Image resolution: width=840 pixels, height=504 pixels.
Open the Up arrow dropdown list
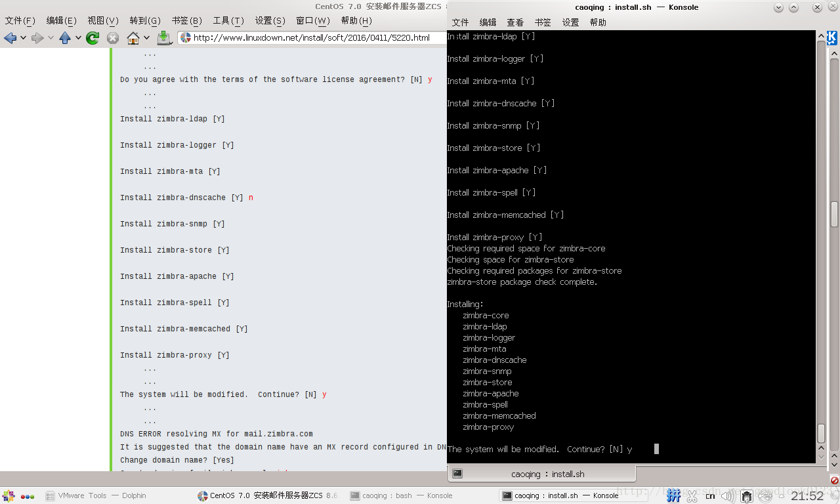point(78,38)
